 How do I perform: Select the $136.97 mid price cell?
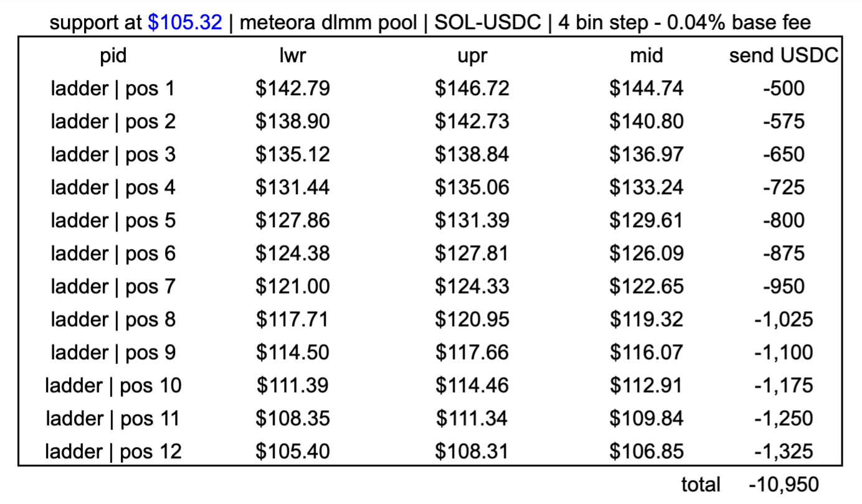pyautogui.click(x=646, y=154)
